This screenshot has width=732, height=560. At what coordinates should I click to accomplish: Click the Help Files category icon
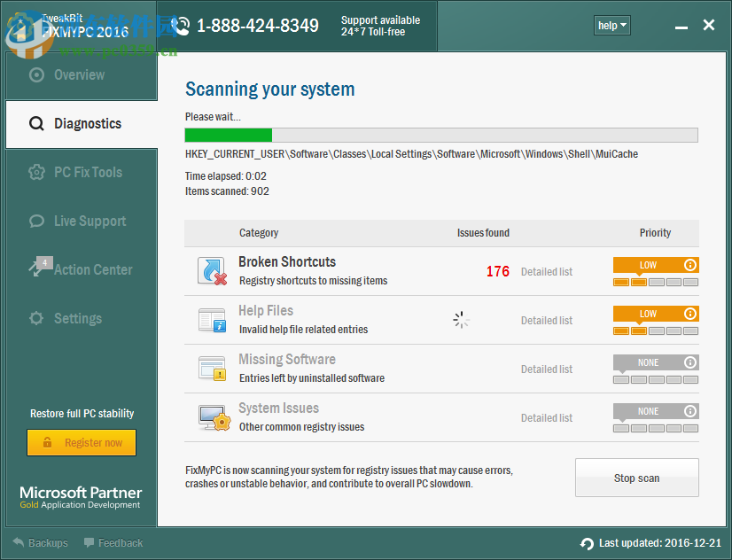coord(212,320)
